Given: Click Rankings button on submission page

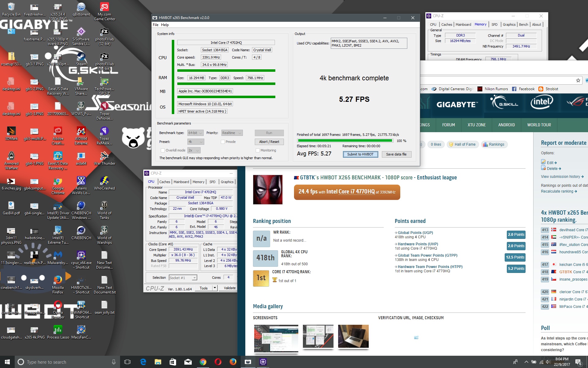Looking at the screenshot, I should click(x=494, y=144).
